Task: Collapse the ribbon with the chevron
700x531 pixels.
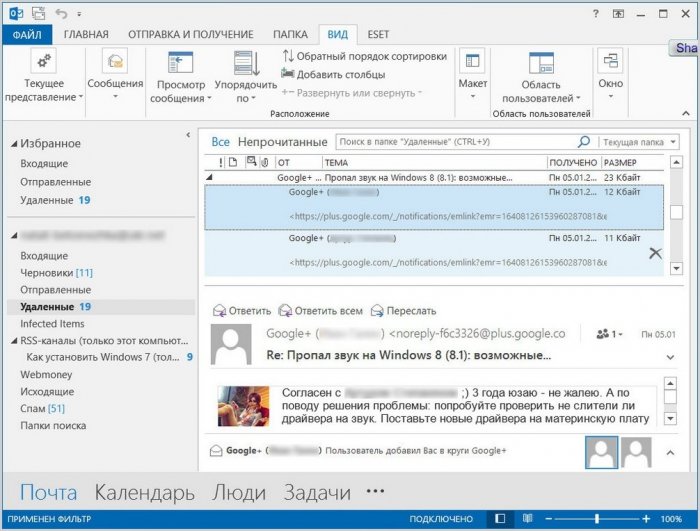Action: point(686,114)
